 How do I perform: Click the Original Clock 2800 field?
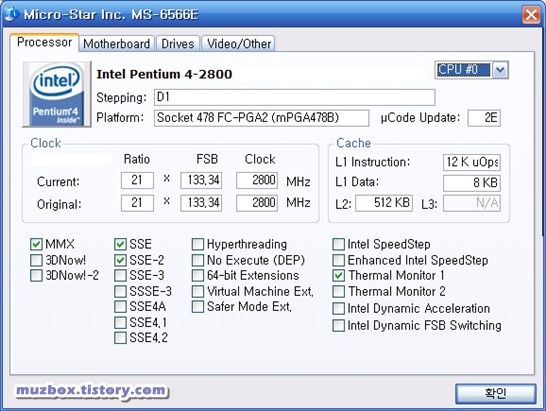[257, 203]
